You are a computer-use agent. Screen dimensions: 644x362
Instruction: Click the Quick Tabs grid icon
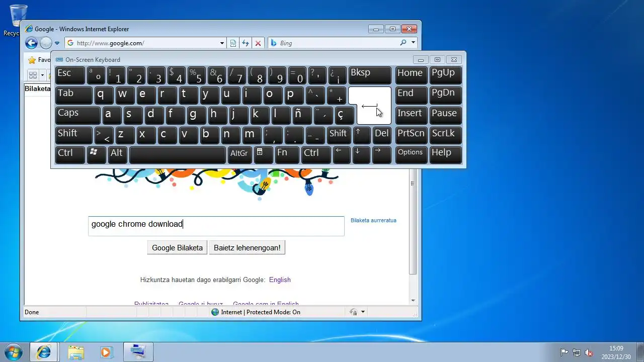33,75
